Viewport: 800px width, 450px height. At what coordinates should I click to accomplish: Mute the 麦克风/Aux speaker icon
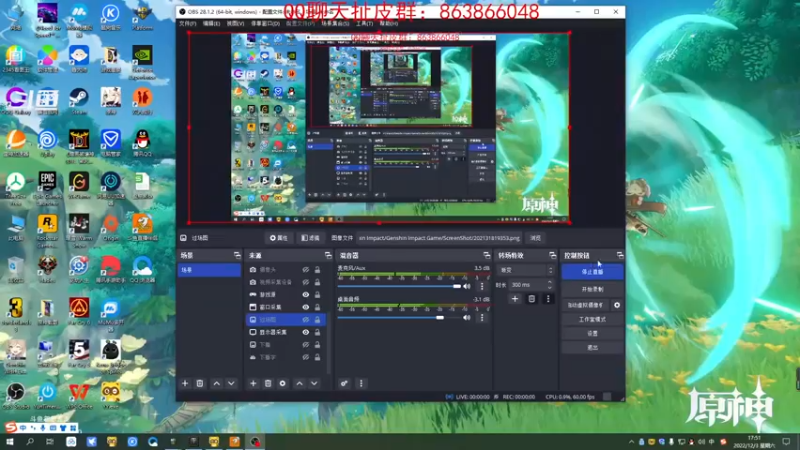click(x=466, y=286)
